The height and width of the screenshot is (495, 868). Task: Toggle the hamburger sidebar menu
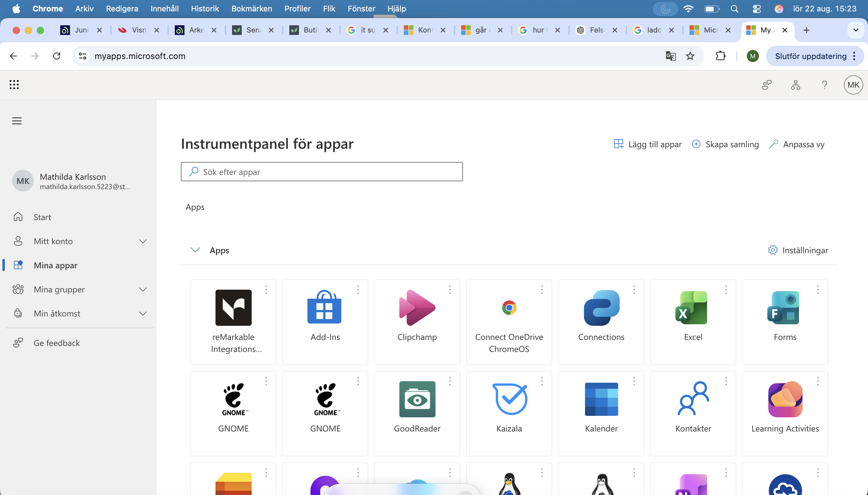coord(17,121)
